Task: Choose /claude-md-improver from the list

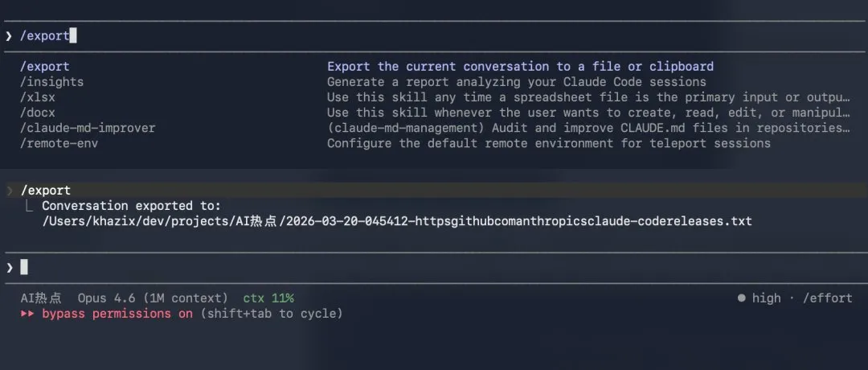Action: coord(88,128)
